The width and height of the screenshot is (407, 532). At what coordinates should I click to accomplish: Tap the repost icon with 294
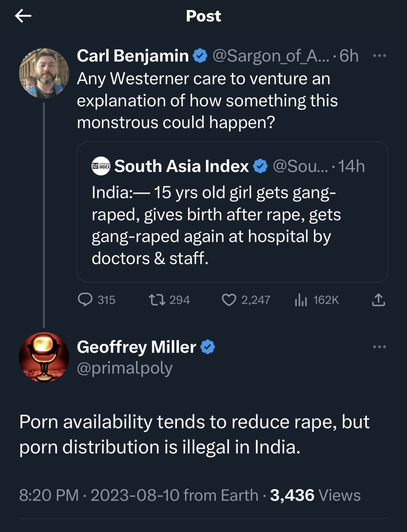click(x=157, y=300)
